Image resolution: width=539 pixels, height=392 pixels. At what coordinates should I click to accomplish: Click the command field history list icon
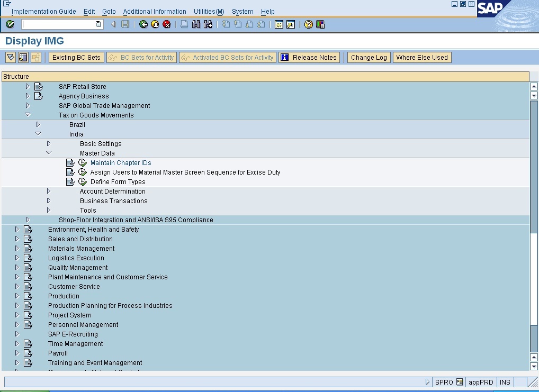click(98, 24)
